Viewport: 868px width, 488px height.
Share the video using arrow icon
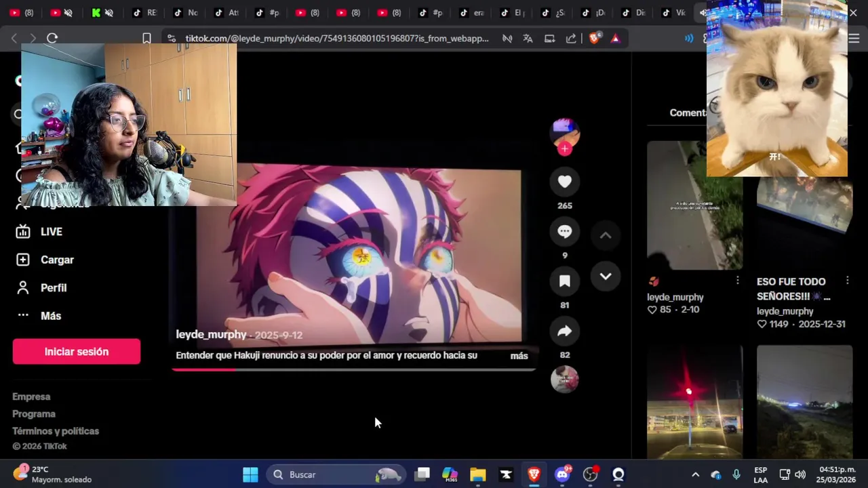tap(565, 331)
